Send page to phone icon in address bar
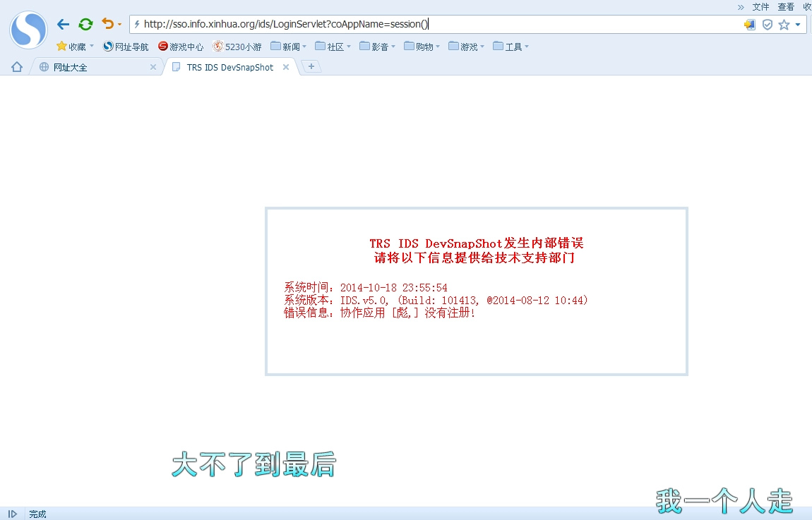 point(750,24)
